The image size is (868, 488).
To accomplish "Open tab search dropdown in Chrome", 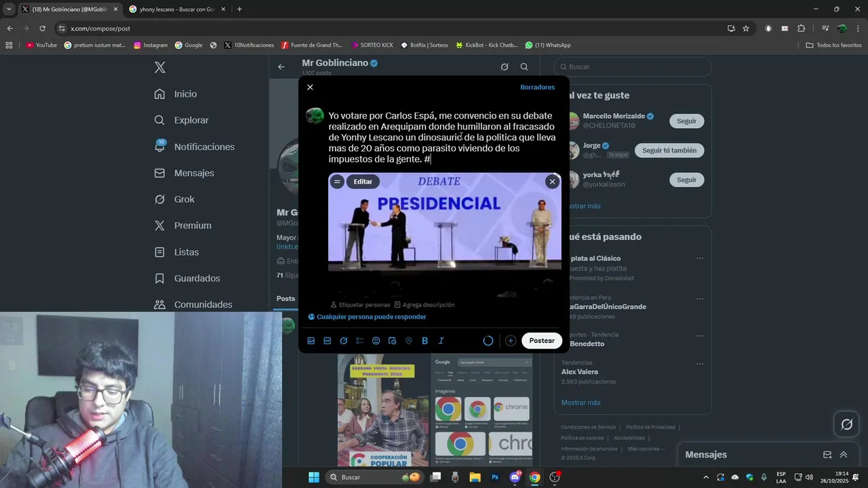I will coord(9,9).
